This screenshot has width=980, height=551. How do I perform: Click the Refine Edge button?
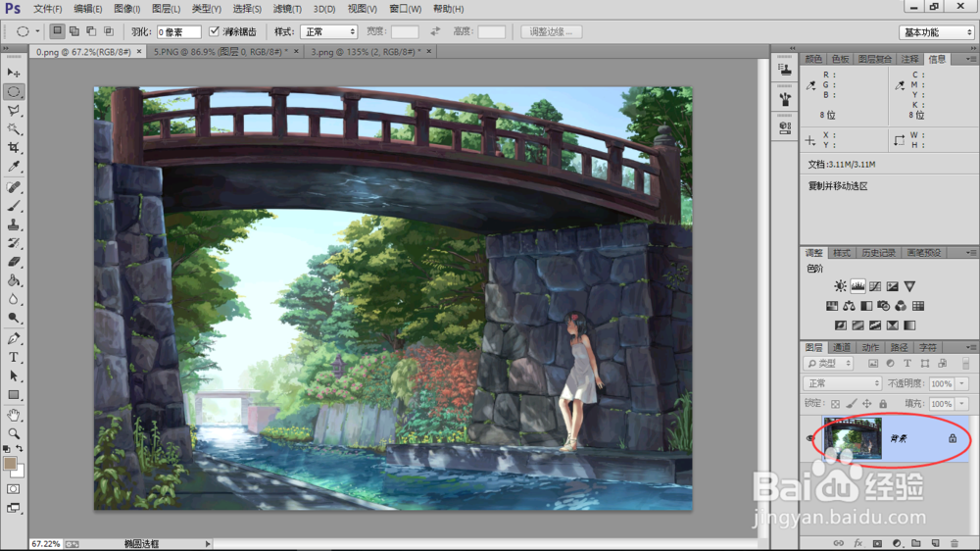pyautogui.click(x=551, y=31)
